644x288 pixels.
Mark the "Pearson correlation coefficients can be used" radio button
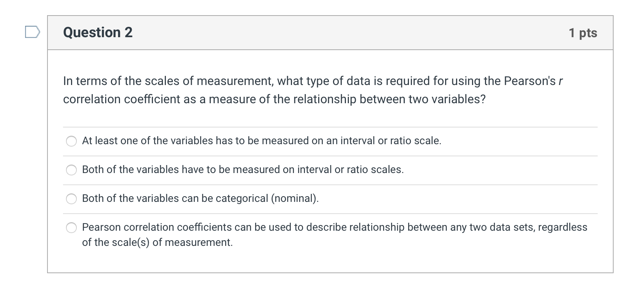pyautogui.click(x=71, y=228)
